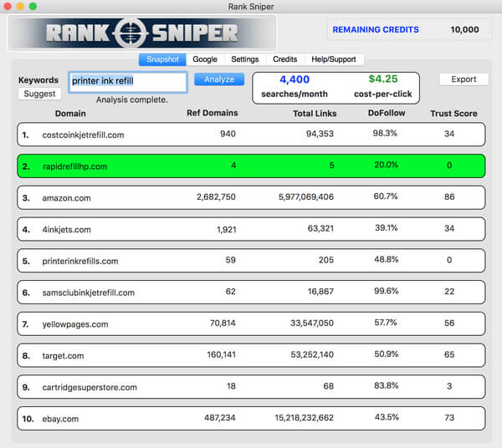Click the Trust Score column header
The height and width of the screenshot is (448, 502).
453,114
